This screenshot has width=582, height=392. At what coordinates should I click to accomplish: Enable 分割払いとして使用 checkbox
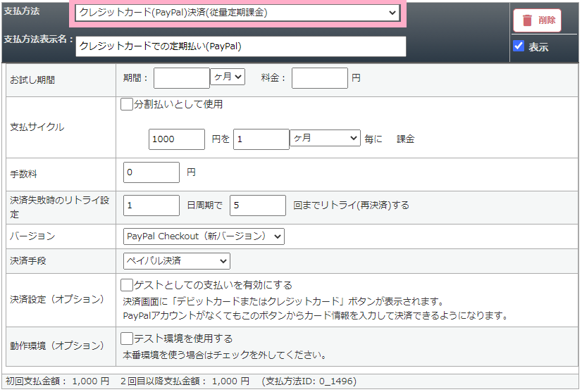(127, 104)
